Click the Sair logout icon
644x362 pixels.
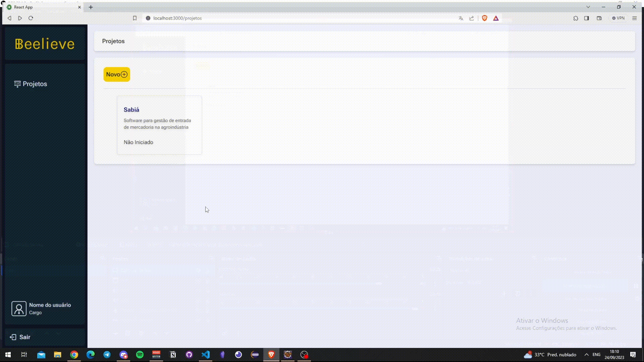13,337
